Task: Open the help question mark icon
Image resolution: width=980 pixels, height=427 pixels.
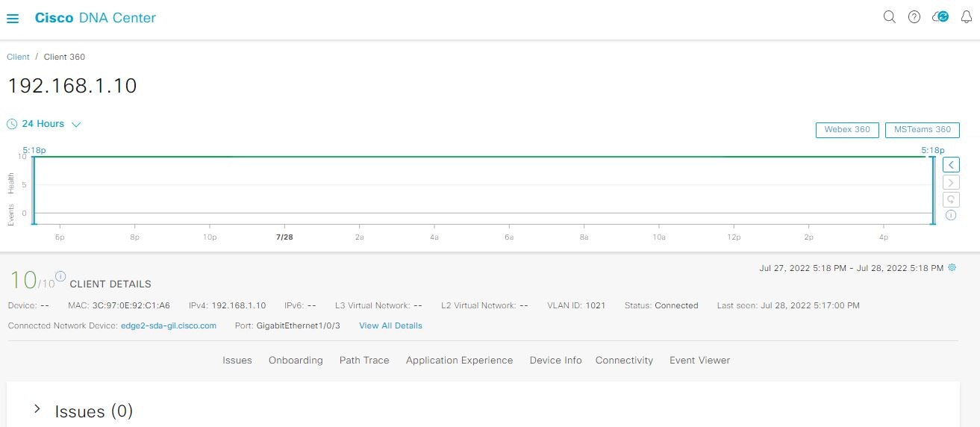Action: pyautogui.click(x=914, y=17)
